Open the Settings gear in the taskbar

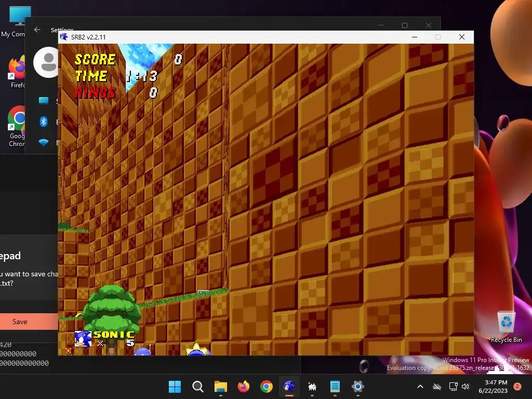point(357,386)
